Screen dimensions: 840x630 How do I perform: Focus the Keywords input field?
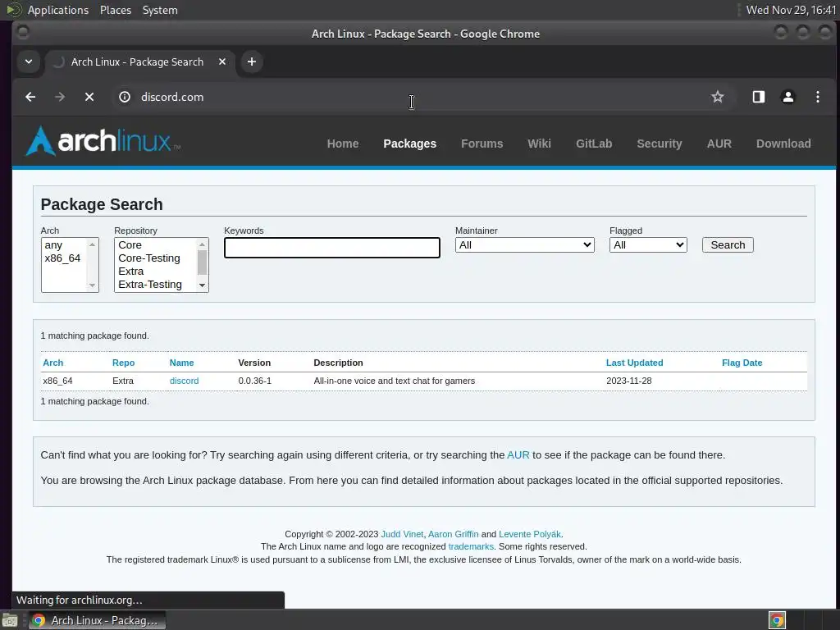pyautogui.click(x=332, y=248)
